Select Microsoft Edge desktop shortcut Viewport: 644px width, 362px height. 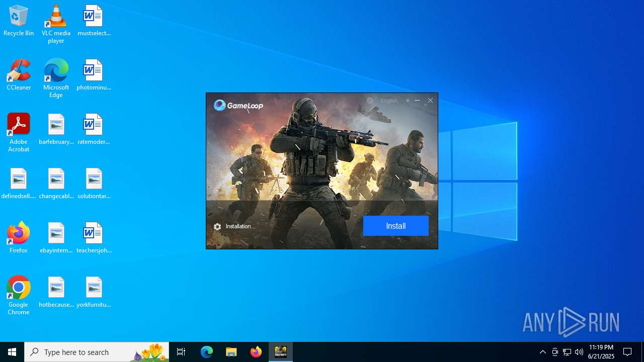(x=56, y=78)
